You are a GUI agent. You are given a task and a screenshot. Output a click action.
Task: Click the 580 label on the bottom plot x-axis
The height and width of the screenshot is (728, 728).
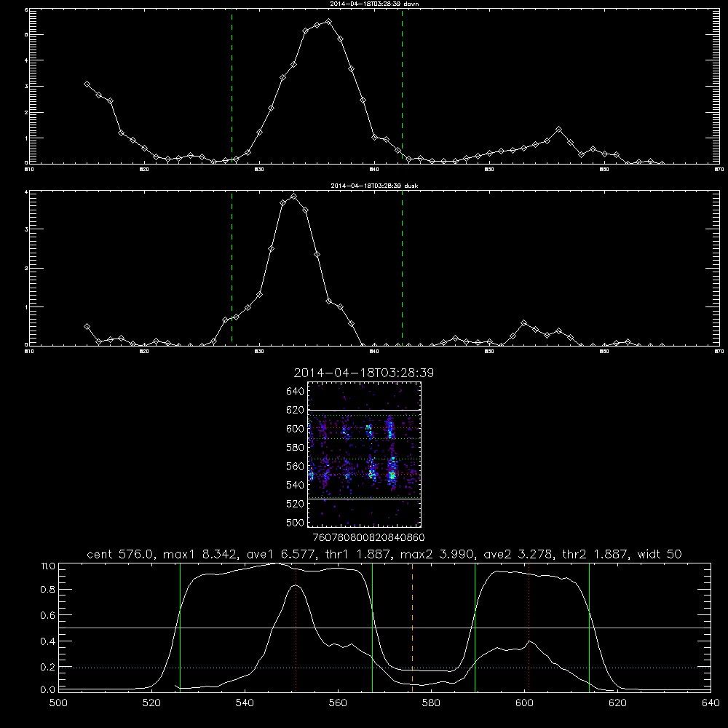[431, 703]
